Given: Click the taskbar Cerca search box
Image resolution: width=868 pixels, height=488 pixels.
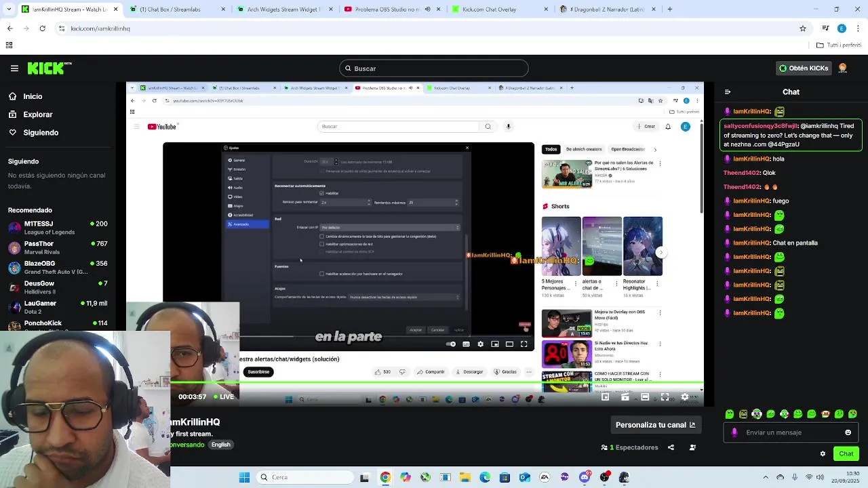Looking at the screenshot, I should coord(305,477).
